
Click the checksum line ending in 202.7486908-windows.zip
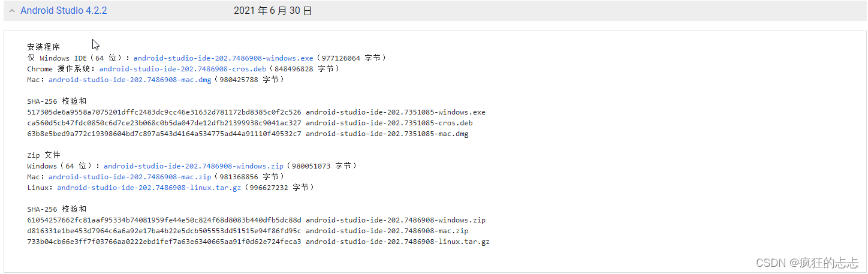click(x=257, y=220)
